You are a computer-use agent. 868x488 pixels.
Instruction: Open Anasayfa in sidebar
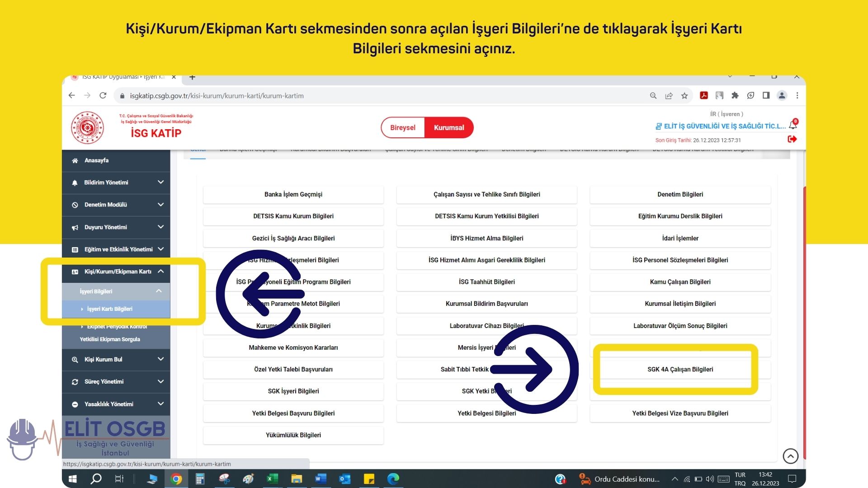pyautogui.click(x=96, y=160)
